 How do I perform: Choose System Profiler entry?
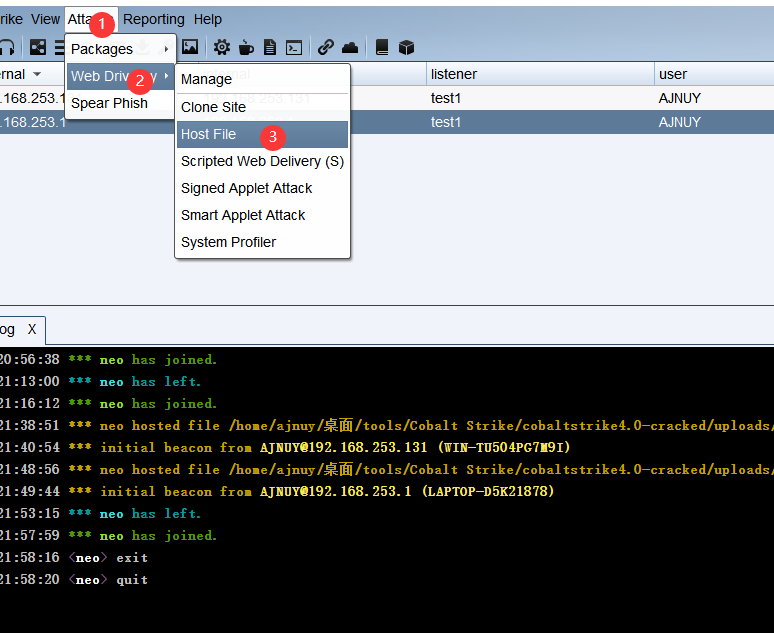262,242
